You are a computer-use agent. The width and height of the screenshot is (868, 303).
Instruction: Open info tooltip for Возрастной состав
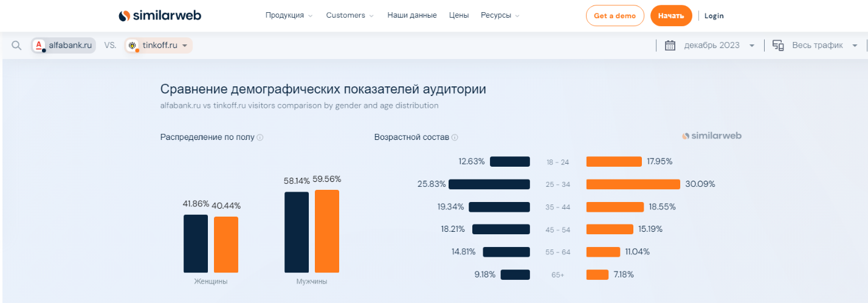click(x=455, y=138)
